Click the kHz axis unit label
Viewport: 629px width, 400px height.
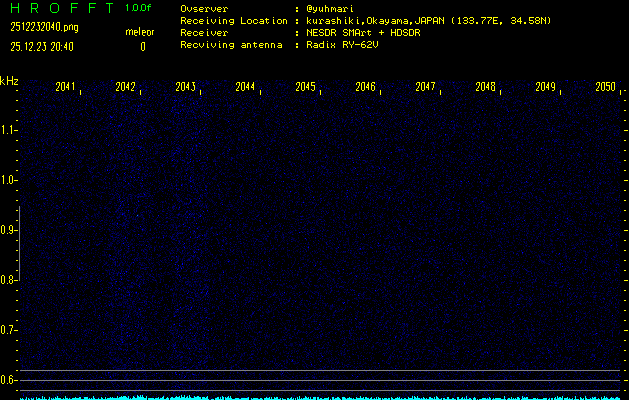click(9, 80)
